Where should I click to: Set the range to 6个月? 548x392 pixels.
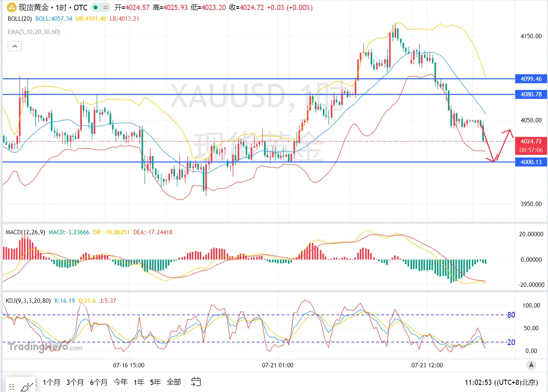pos(98,382)
